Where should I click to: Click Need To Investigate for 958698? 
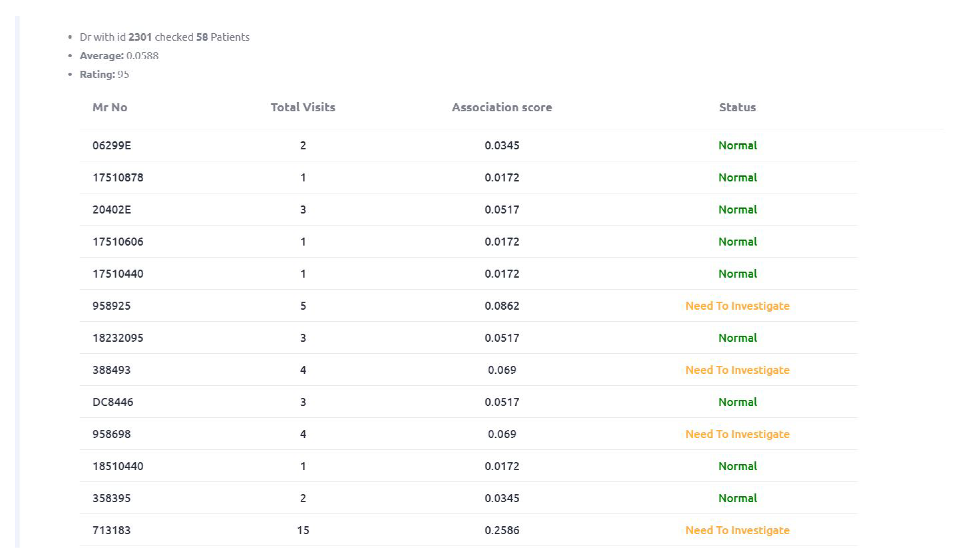point(737,434)
